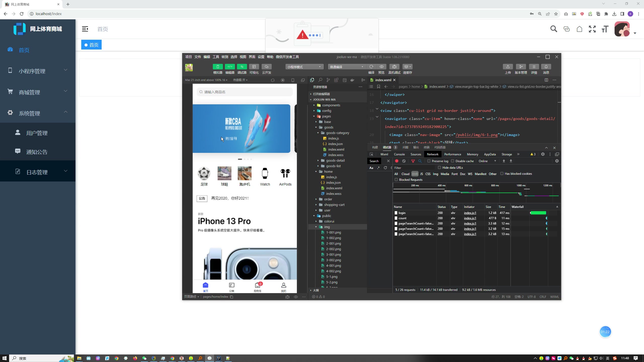Switch to the Sources tab
The width and height of the screenshot is (644, 362).
click(x=416, y=154)
